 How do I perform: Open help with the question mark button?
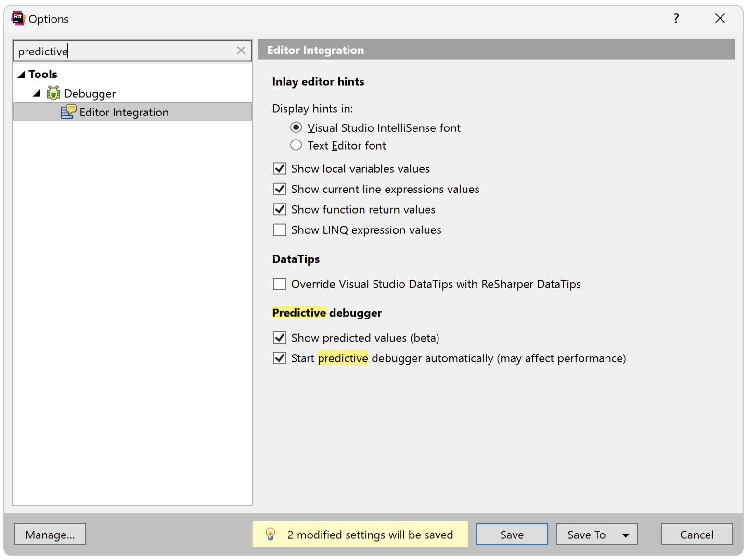(x=676, y=18)
